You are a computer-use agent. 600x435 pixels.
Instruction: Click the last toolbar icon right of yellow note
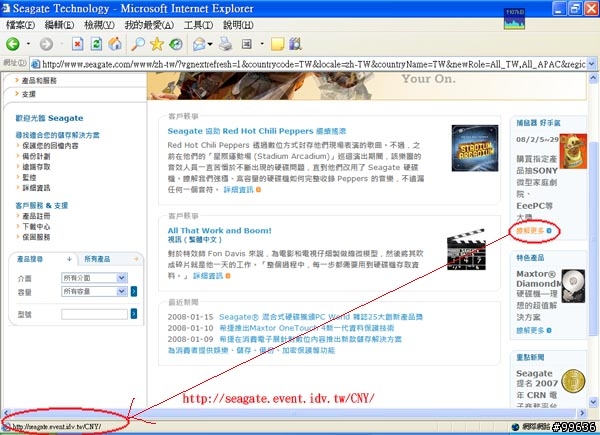[295, 44]
